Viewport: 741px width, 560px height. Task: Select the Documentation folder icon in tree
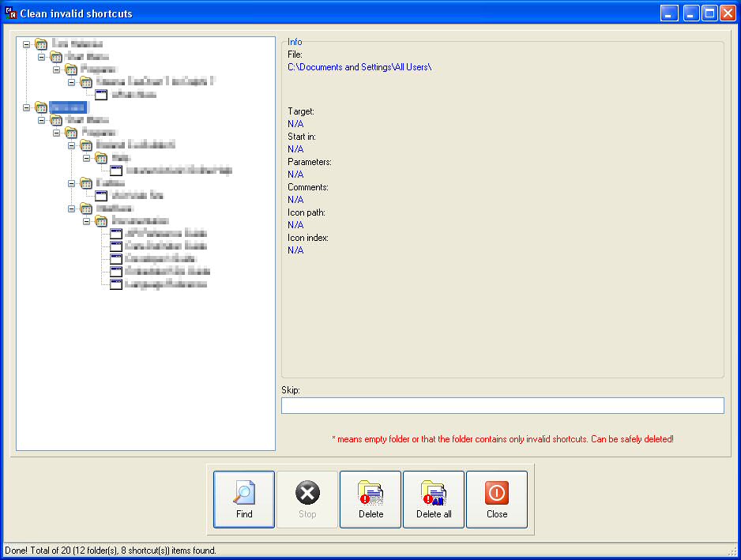click(x=101, y=221)
